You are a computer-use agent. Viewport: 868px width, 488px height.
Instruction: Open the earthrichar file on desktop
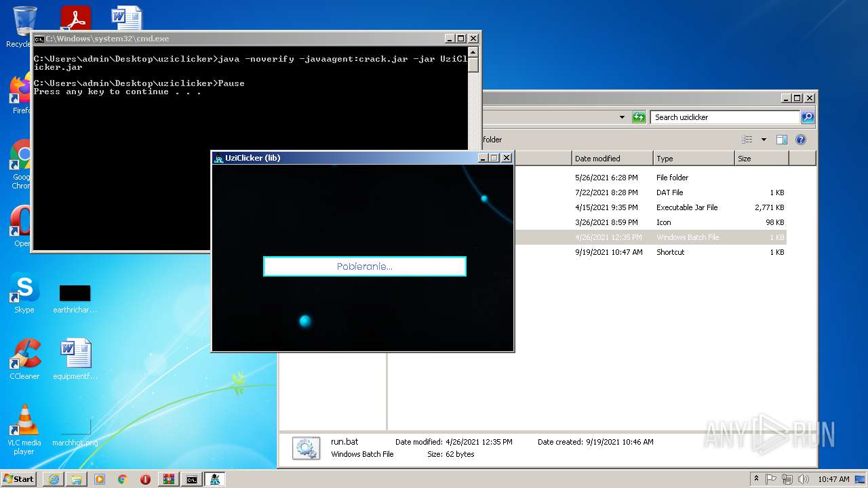click(x=75, y=298)
